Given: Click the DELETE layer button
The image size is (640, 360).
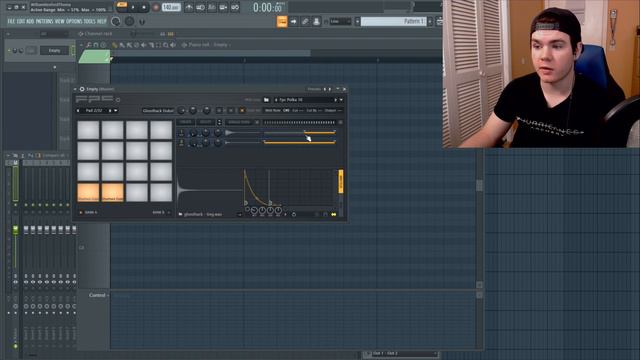Looking at the screenshot, I should 206,122.
